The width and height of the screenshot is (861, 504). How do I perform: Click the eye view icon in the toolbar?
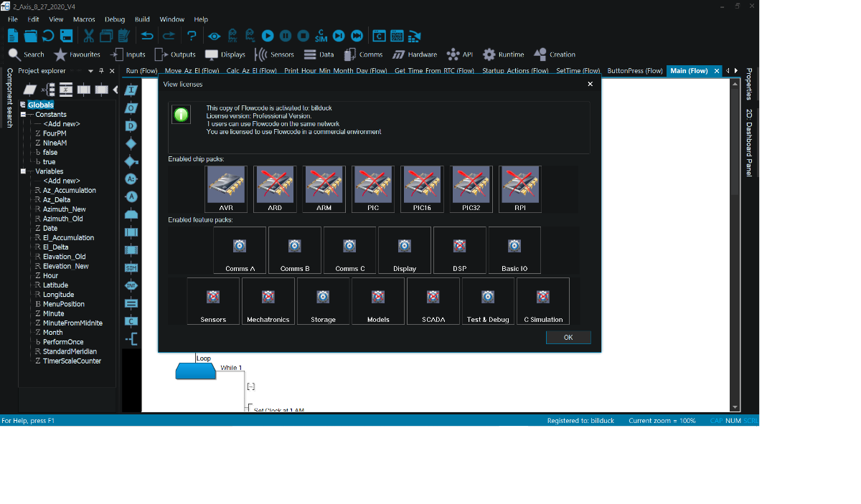[x=214, y=36]
